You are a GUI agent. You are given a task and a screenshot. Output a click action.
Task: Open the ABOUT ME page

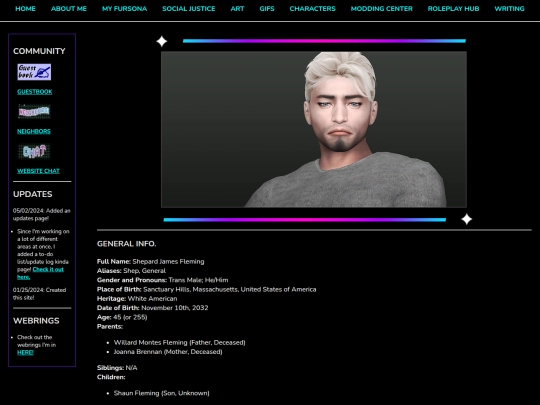point(69,9)
